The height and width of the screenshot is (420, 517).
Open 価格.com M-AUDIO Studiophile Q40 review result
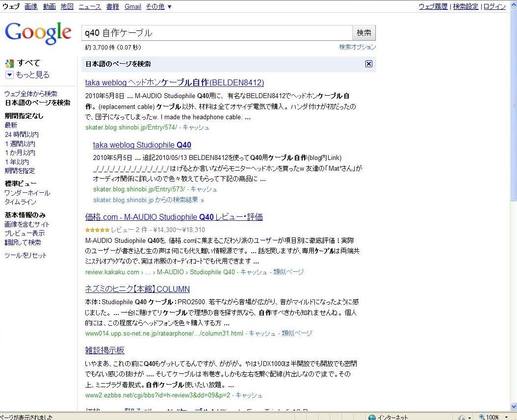[x=174, y=217]
